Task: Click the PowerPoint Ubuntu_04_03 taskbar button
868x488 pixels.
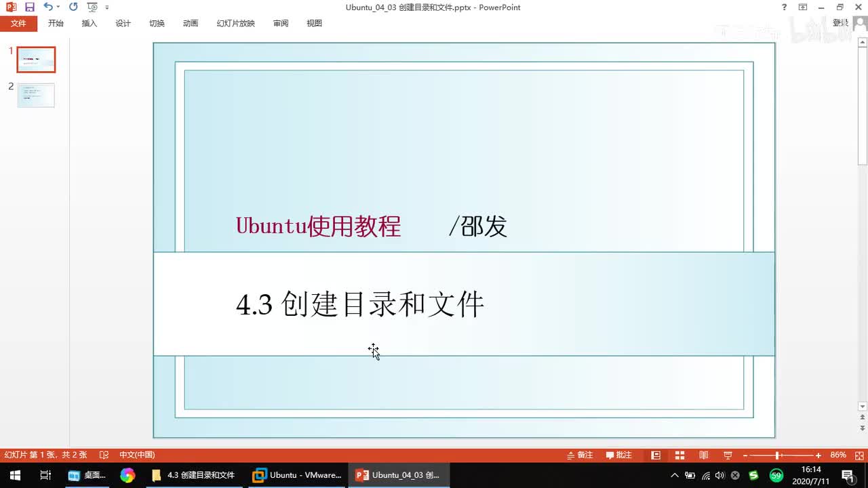Action: pyautogui.click(x=399, y=475)
